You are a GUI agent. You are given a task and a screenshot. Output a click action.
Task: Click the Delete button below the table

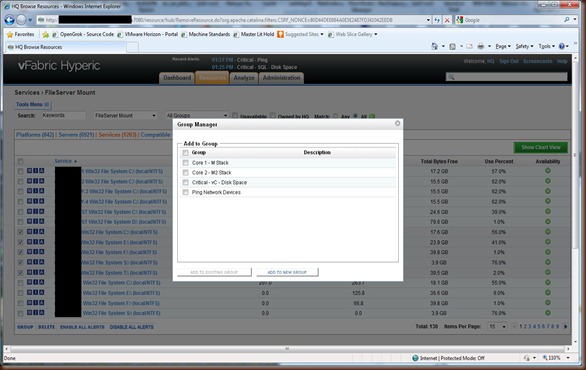click(x=46, y=327)
